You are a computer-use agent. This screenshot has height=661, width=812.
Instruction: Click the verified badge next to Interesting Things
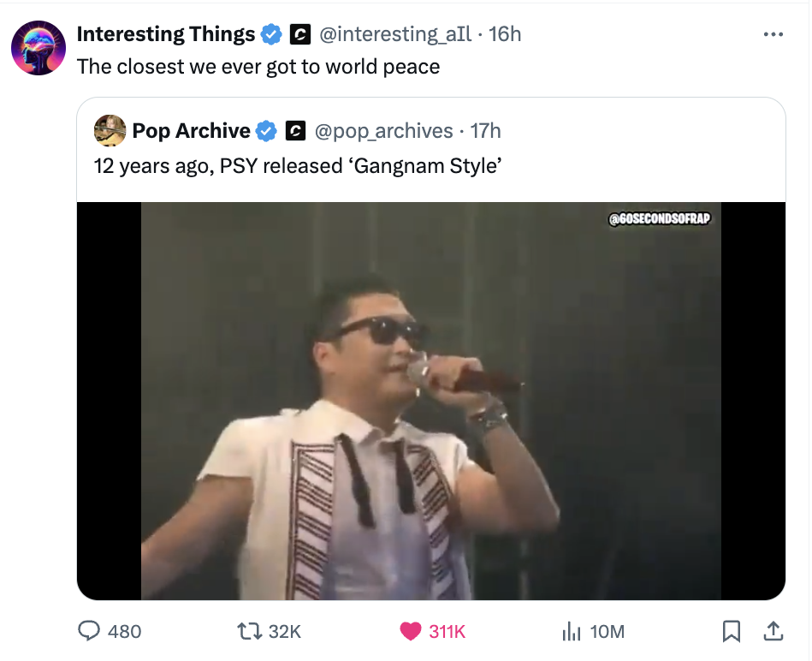click(x=271, y=34)
